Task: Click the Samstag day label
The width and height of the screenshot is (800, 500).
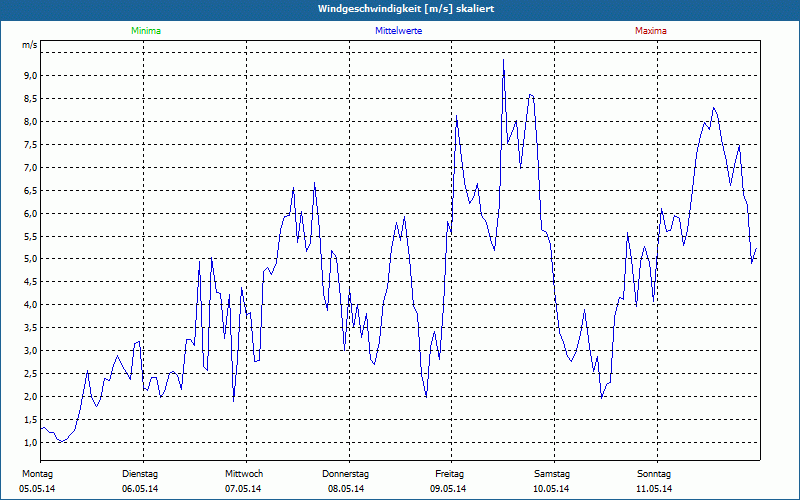Action: tap(552, 474)
